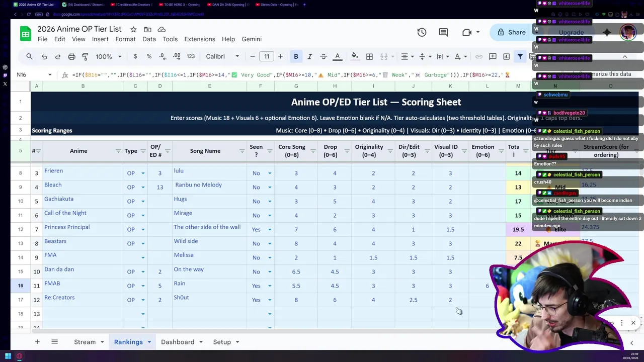Open vertical align dropdown
Screen dimensions: 644x362
tap(425, 56)
